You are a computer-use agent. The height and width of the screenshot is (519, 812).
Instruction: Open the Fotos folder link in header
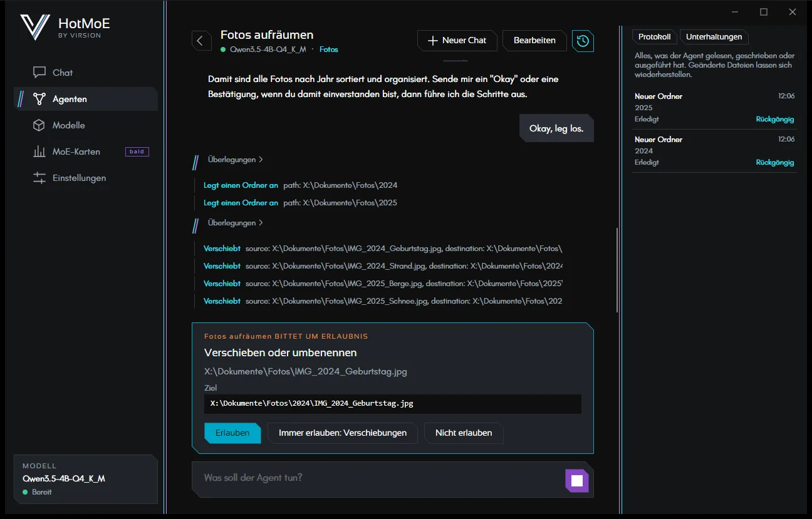(329, 49)
